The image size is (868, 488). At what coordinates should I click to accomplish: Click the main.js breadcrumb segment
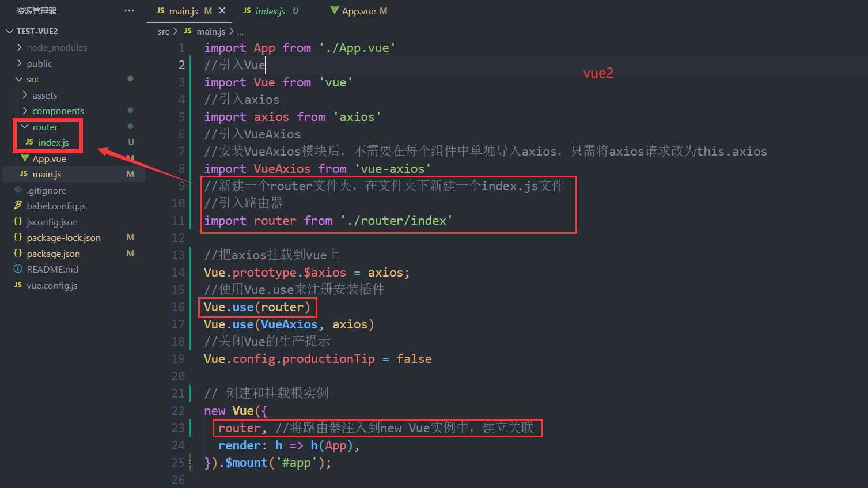click(211, 31)
